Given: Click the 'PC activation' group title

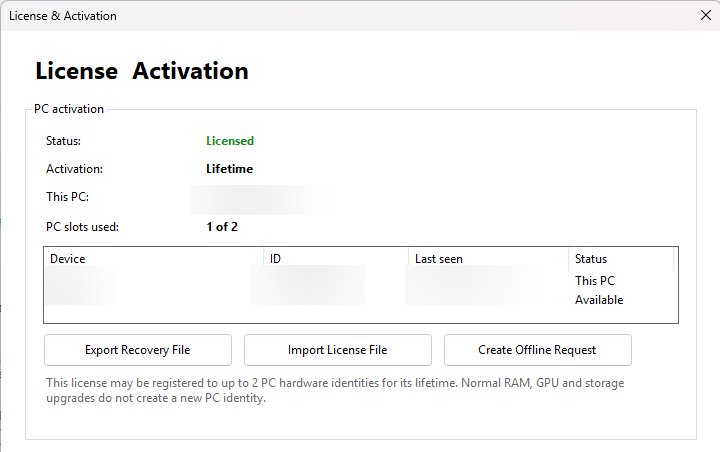Looking at the screenshot, I should click(69, 109).
